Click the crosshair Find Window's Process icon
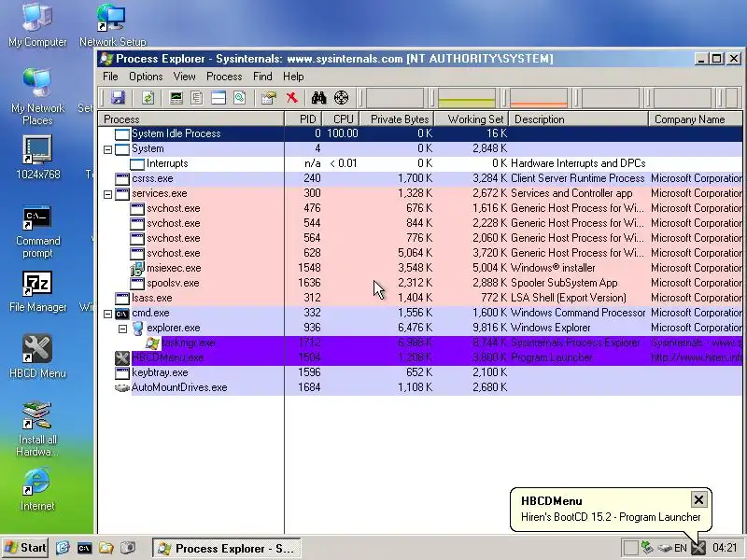 tap(341, 98)
